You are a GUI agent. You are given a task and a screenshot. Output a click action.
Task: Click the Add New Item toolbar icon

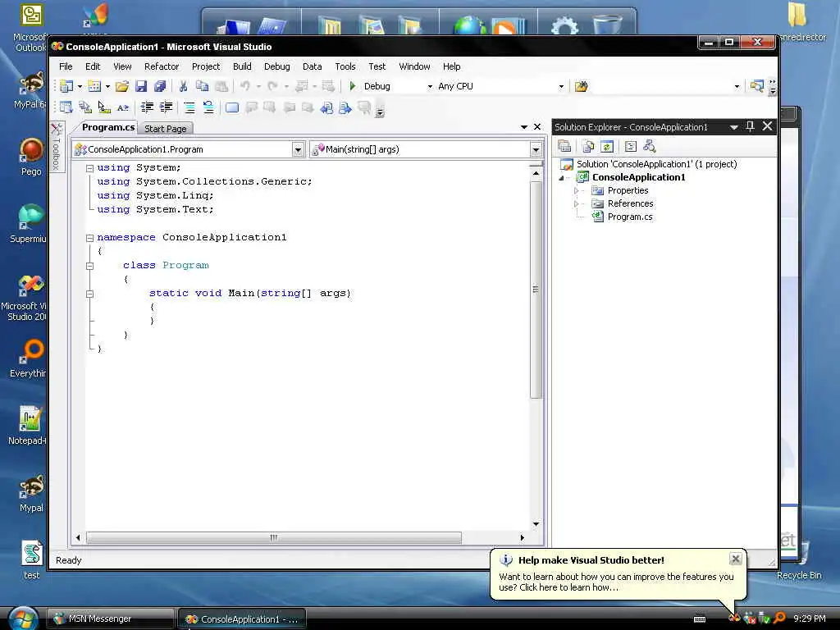[x=94, y=86]
